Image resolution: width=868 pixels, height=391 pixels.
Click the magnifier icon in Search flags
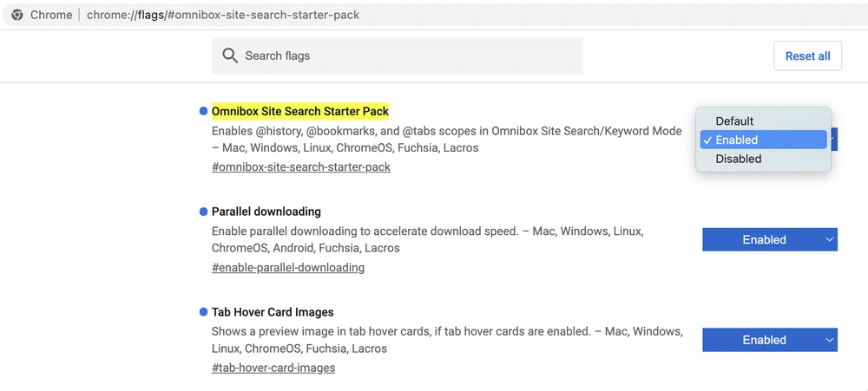(230, 55)
